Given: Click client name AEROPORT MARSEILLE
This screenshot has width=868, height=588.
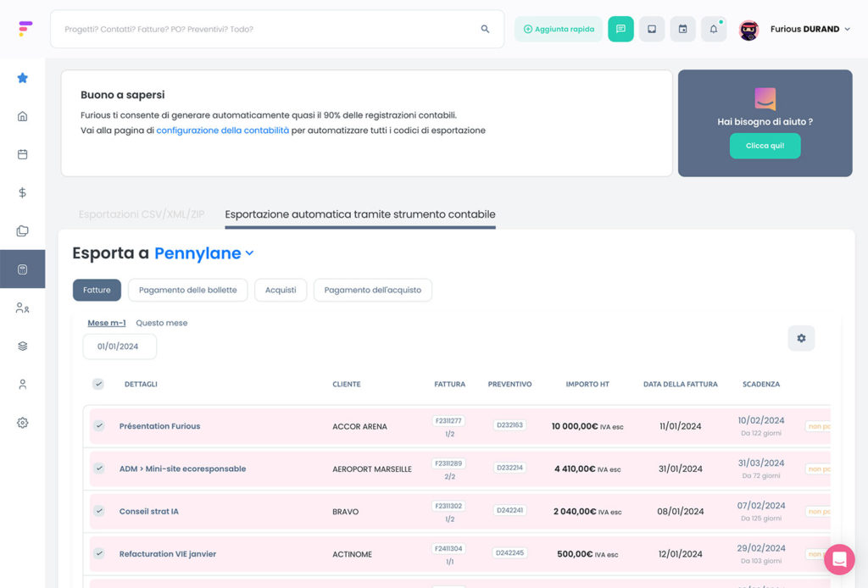Looking at the screenshot, I should pyautogui.click(x=372, y=469).
